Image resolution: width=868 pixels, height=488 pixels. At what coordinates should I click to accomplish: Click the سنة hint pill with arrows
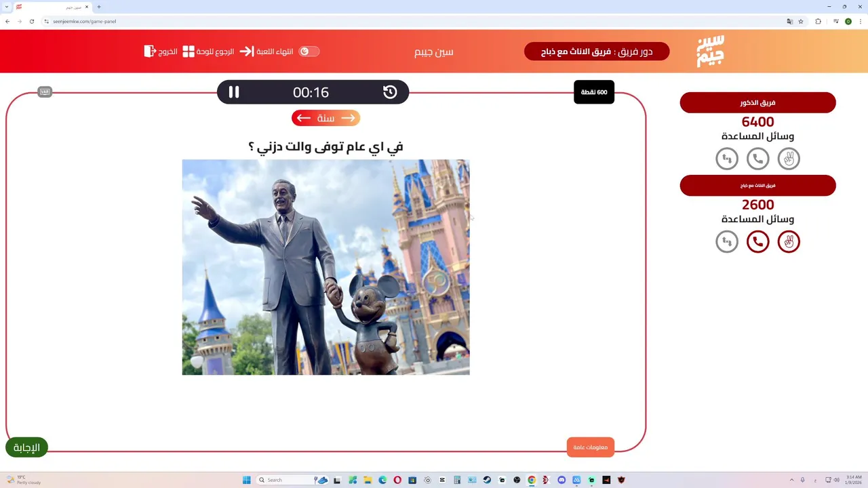tap(326, 118)
